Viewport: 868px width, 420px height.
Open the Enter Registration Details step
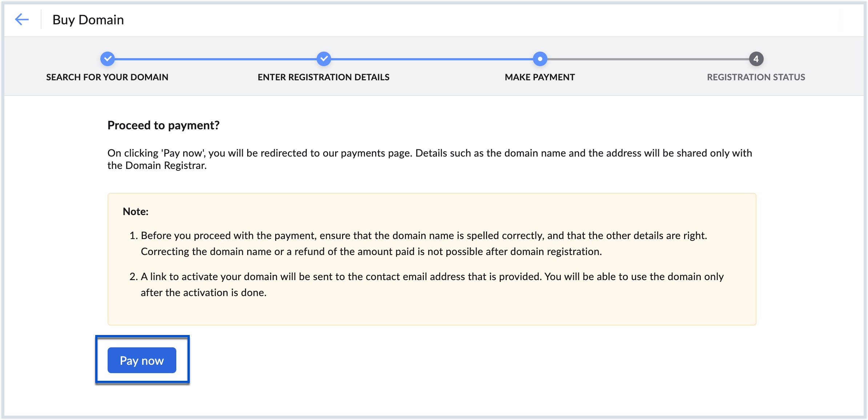(x=324, y=77)
